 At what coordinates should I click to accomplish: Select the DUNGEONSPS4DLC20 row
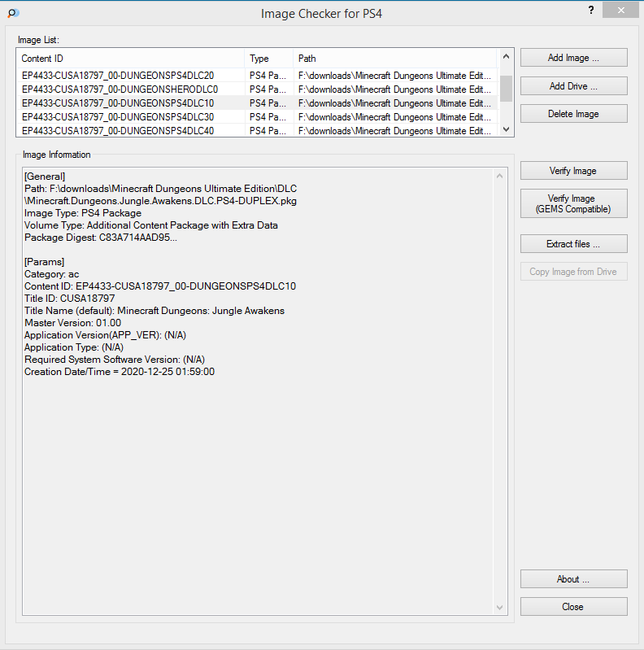(x=257, y=76)
